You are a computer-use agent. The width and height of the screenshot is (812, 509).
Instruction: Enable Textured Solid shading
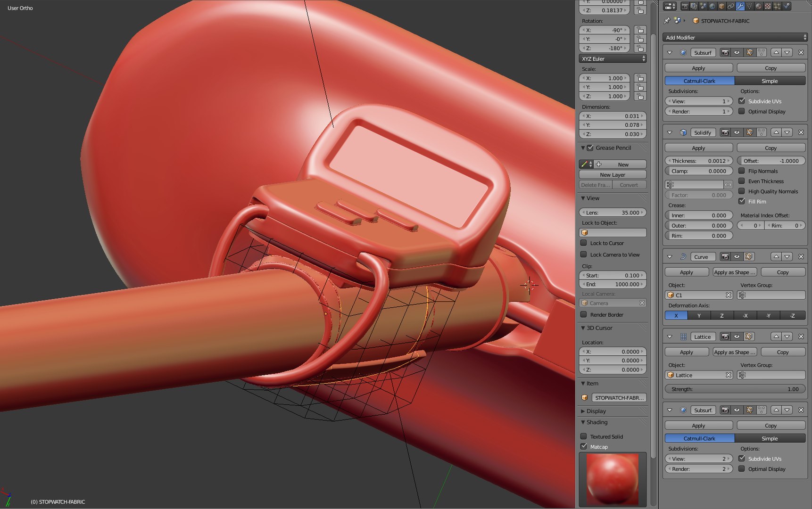pos(584,436)
